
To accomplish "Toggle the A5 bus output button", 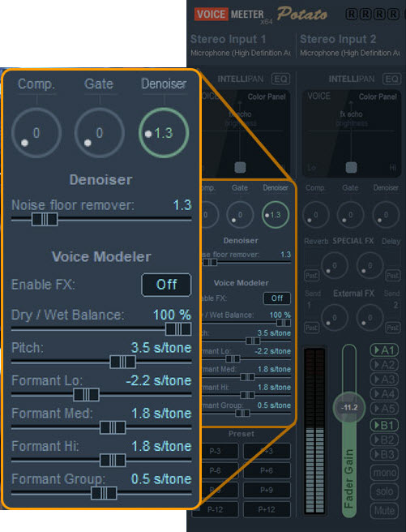I will pyautogui.click(x=384, y=409).
